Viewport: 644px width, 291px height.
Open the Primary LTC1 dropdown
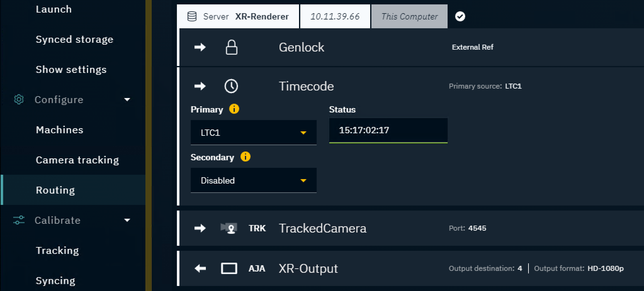[253, 133]
